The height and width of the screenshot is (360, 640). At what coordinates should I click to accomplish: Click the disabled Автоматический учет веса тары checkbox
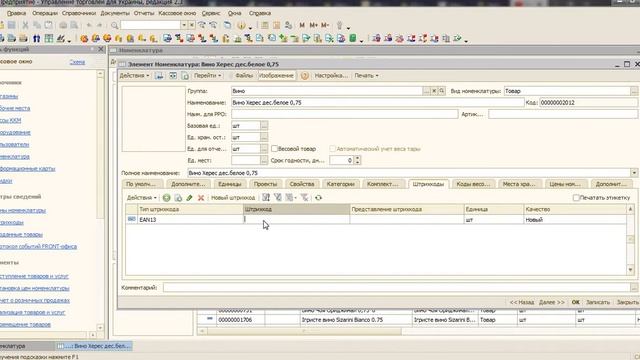[333, 149]
